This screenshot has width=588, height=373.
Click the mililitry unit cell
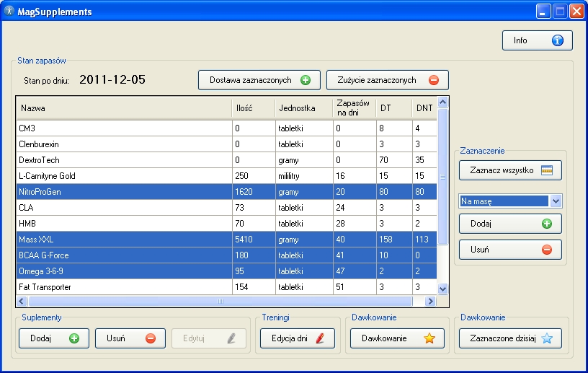point(304,176)
